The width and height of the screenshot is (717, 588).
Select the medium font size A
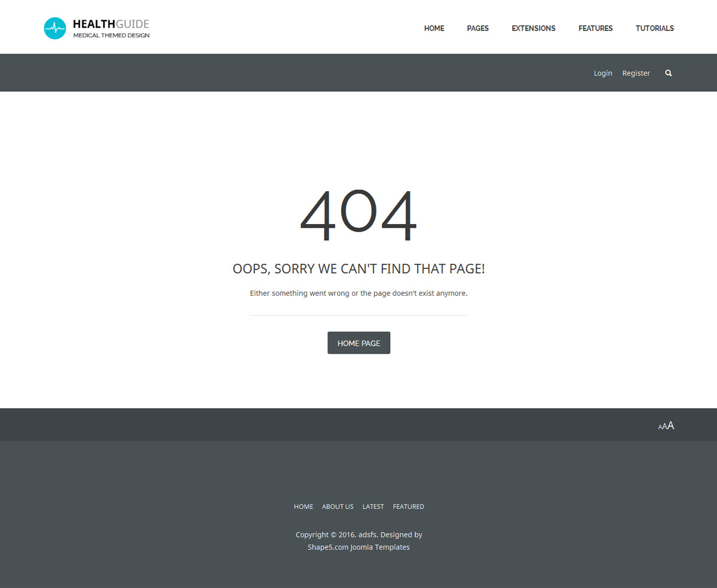click(x=664, y=427)
